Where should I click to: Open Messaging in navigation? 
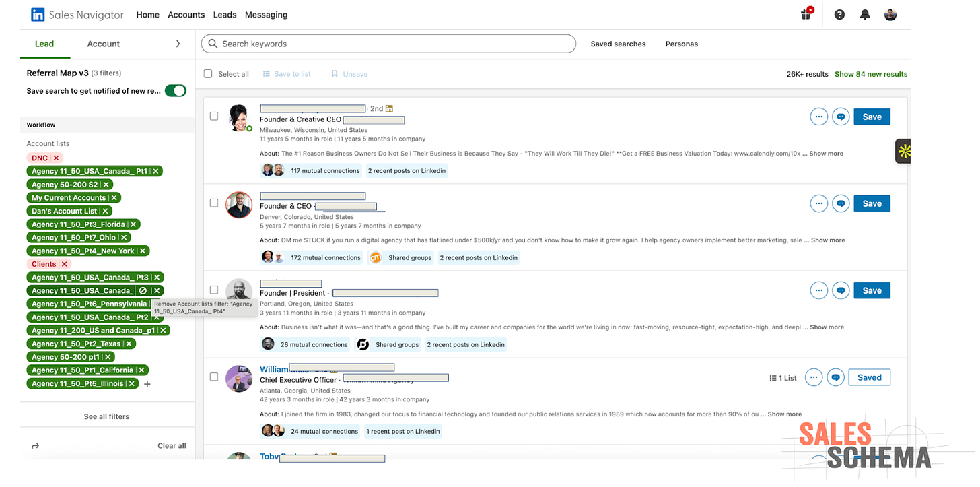[266, 15]
